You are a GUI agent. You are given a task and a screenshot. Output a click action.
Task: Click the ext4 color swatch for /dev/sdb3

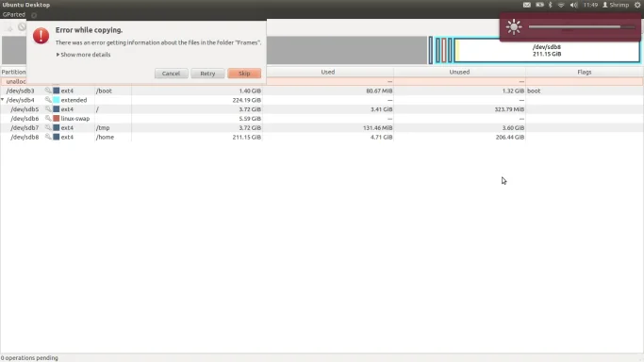coord(57,90)
